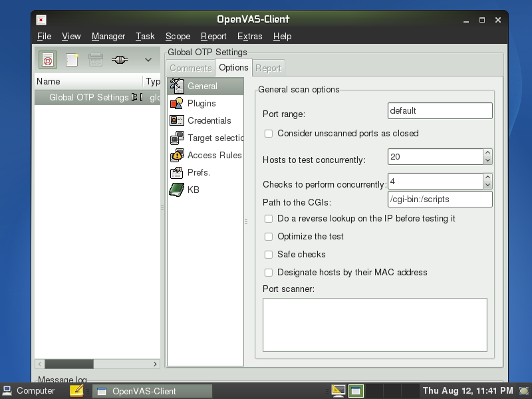Open the KB knowledge base section
The height and width of the screenshot is (399, 532).
(x=193, y=190)
